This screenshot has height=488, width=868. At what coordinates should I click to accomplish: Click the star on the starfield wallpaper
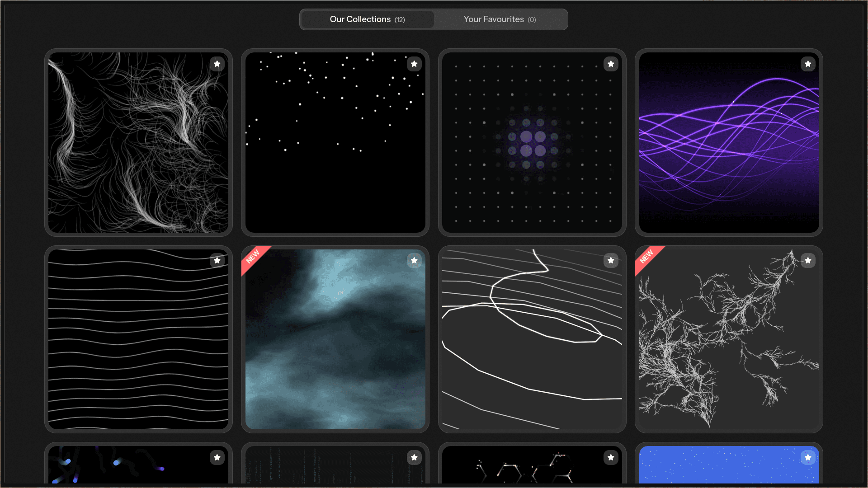coord(414,64)
